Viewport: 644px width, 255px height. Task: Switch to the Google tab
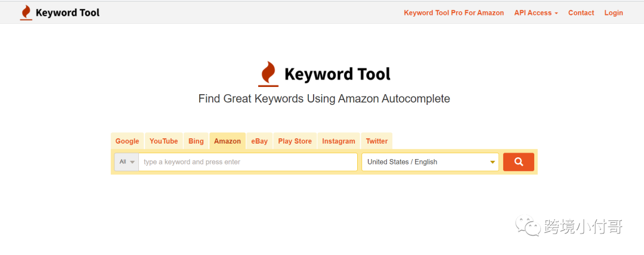[x=128, y=141]
